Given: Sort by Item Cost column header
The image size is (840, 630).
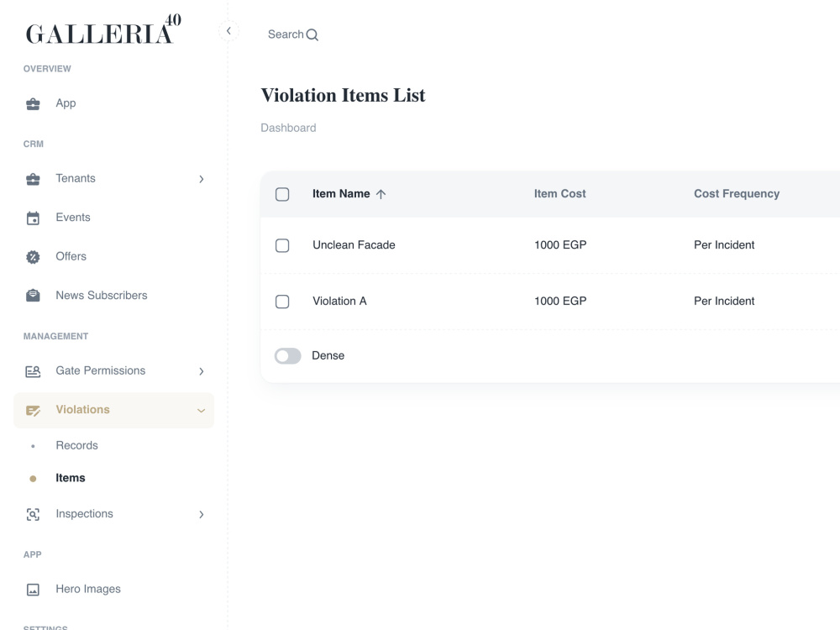Looking at the screenshot, I should (x=559, y=194).
